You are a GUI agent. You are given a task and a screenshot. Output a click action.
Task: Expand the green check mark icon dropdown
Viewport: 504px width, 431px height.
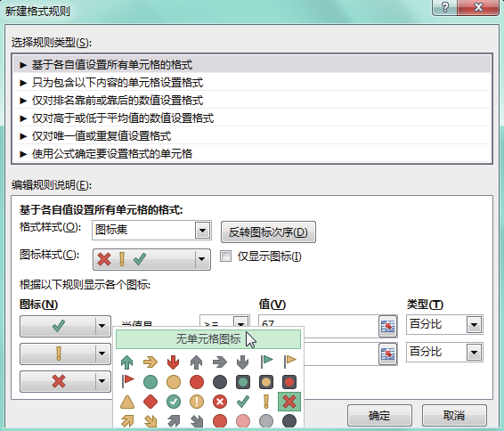102,326
